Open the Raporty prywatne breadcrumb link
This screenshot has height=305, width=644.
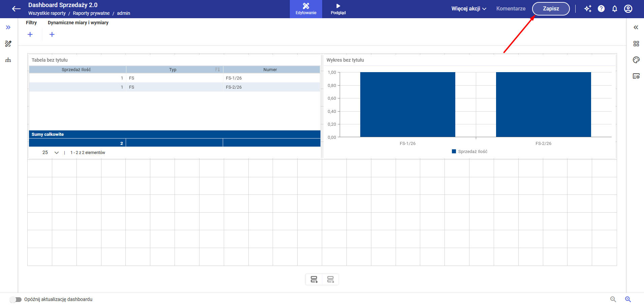[91, 13]
